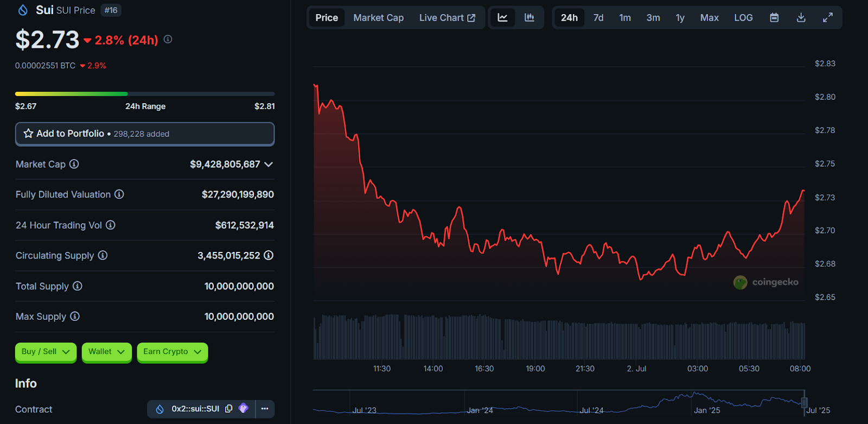
Task: Click the Total Supply 10,000,000,000 value
Action: [239, 286]
